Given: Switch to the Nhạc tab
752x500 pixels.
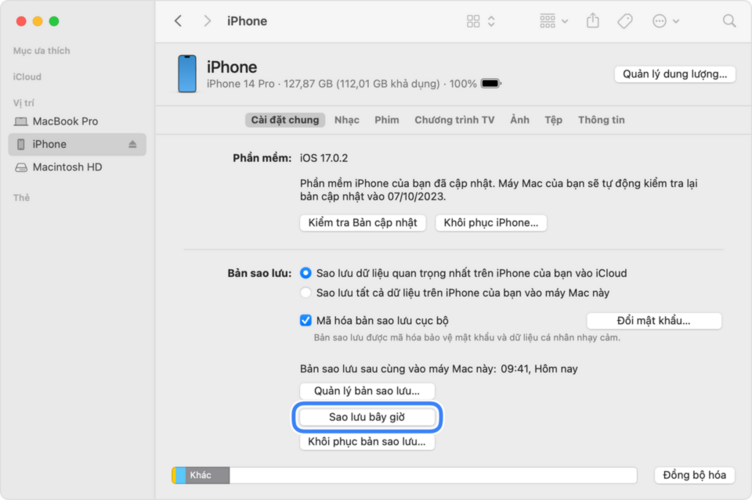Looking at the screenshot, I should click(x=347, y=120).
